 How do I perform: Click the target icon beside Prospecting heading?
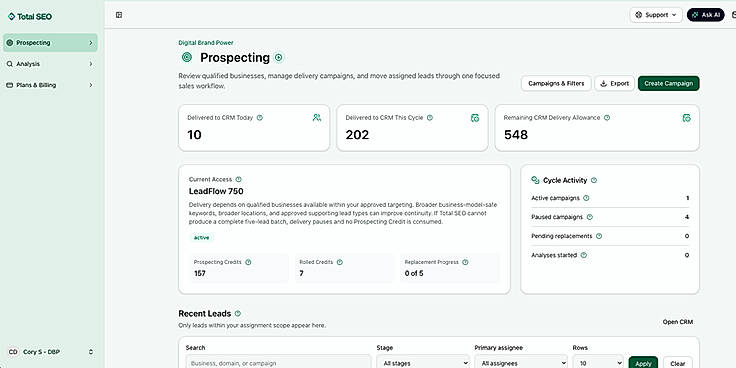point(187,57)
